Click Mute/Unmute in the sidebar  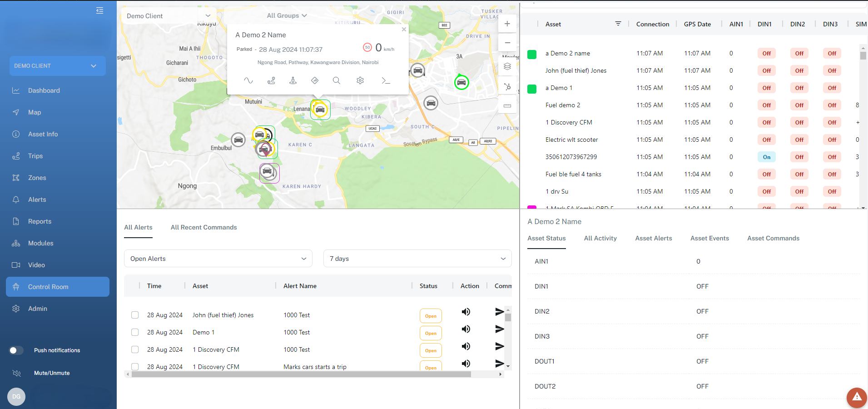coord(52,373)
